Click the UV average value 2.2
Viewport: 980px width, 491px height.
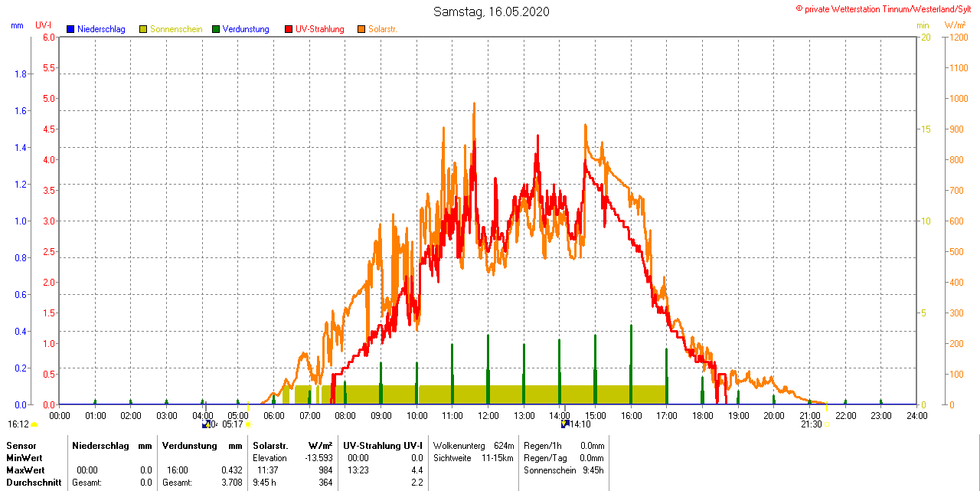417,483
